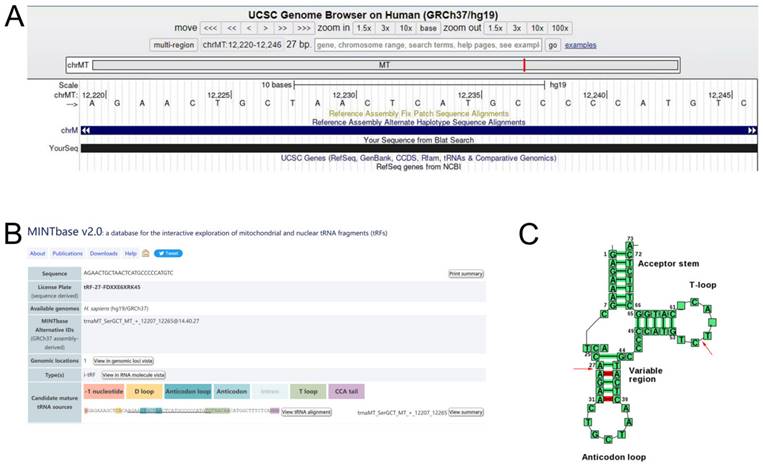Click the Twitter Tweet button
763x467 pixels.
(x=168, y=253)
